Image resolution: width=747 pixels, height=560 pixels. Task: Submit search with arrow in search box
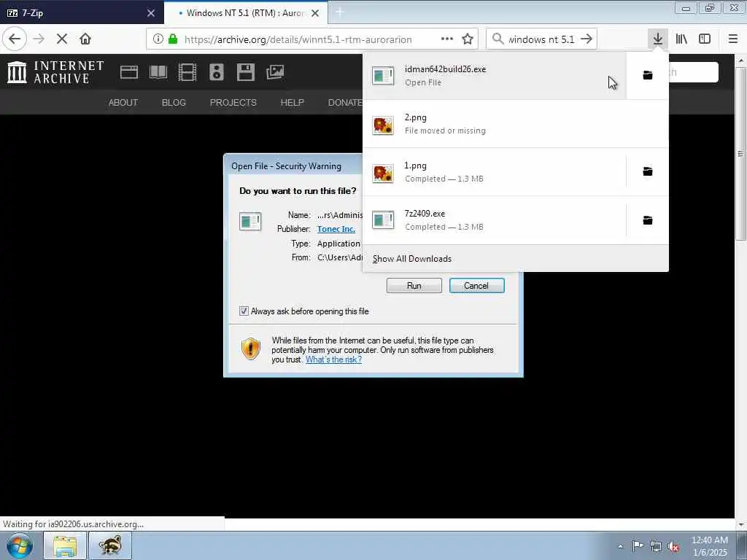[x=587, y=39]
